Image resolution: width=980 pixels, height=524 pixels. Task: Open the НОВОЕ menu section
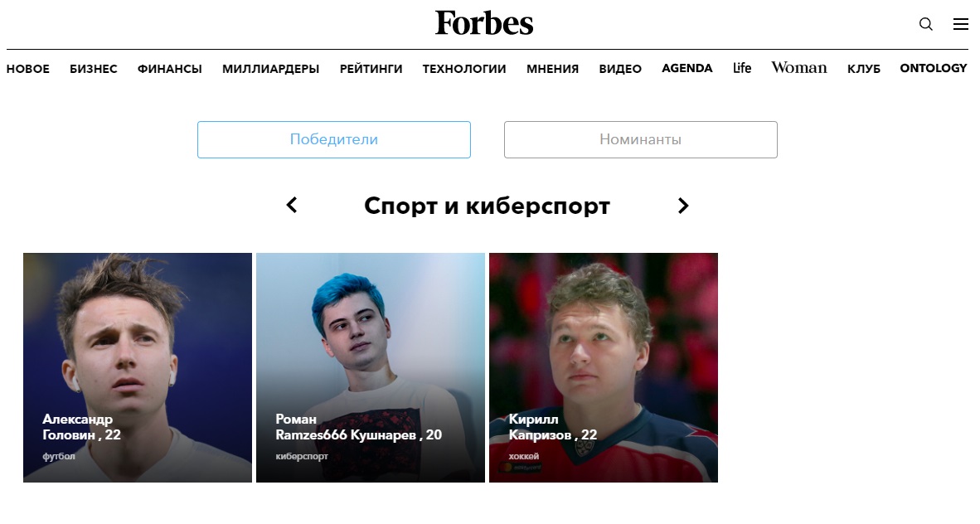click(28, 69)
